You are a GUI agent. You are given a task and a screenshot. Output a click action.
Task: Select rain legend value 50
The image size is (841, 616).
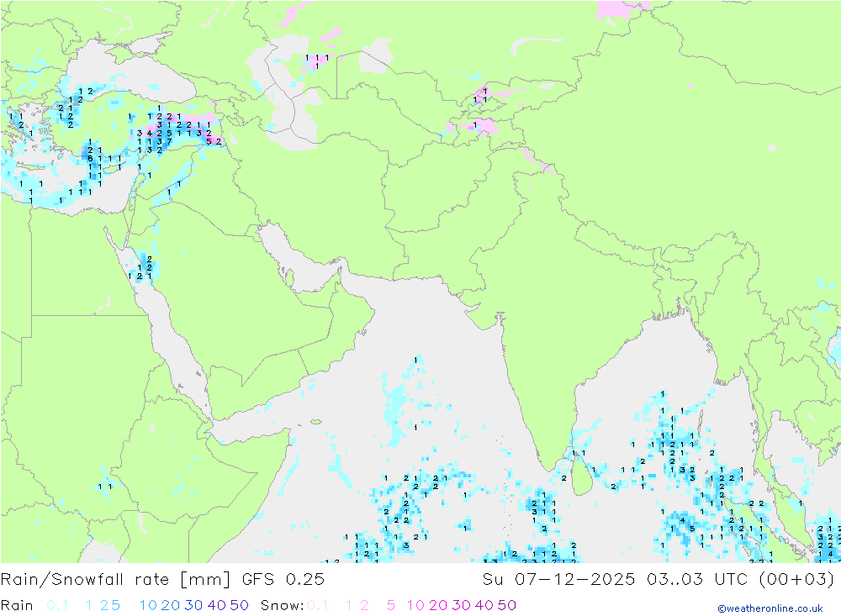pyautogui.click(x=239, y=605)
